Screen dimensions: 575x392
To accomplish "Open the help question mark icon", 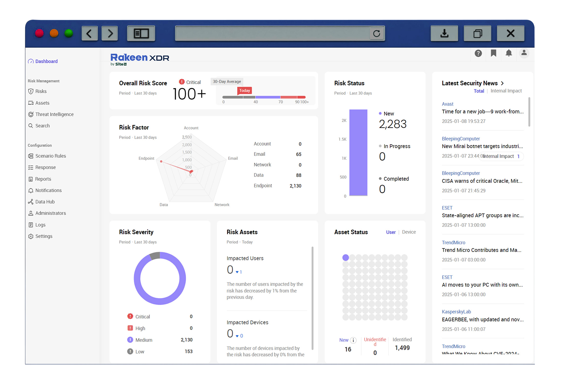I will coord(478,53).
